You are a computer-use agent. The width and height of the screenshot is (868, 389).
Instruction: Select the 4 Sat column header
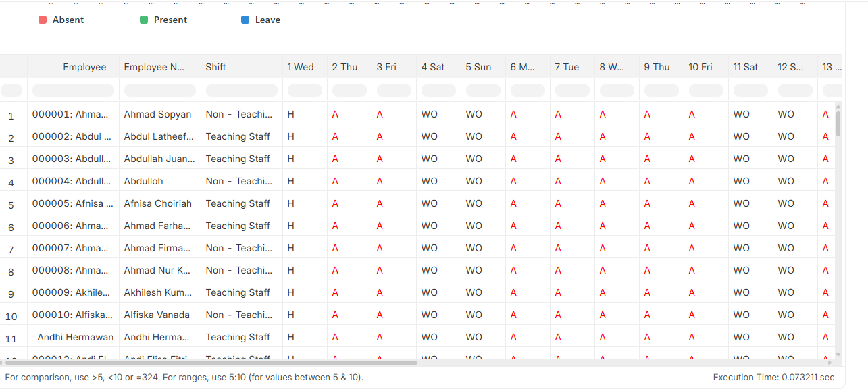433,67
